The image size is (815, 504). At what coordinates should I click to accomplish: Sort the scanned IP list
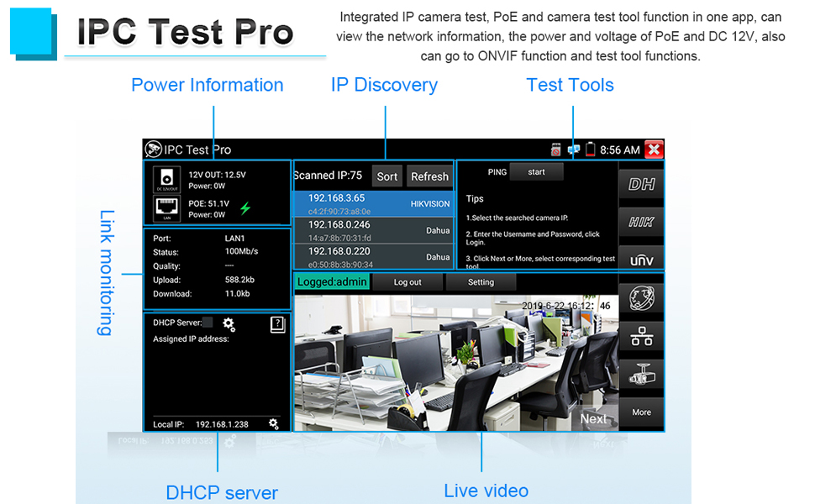387,176
